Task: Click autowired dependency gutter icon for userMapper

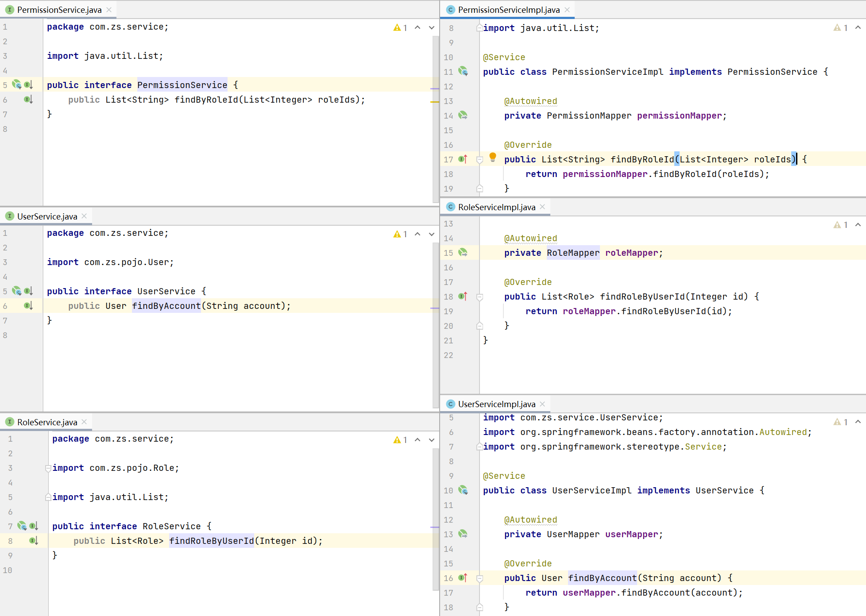Action: pyautogui.click(x=463, y=534)
